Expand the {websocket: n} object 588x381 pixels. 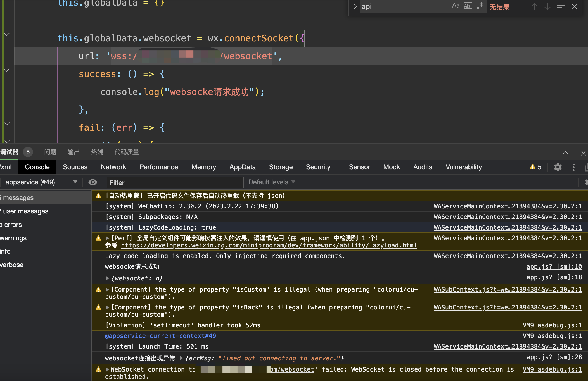coord(108,278)
